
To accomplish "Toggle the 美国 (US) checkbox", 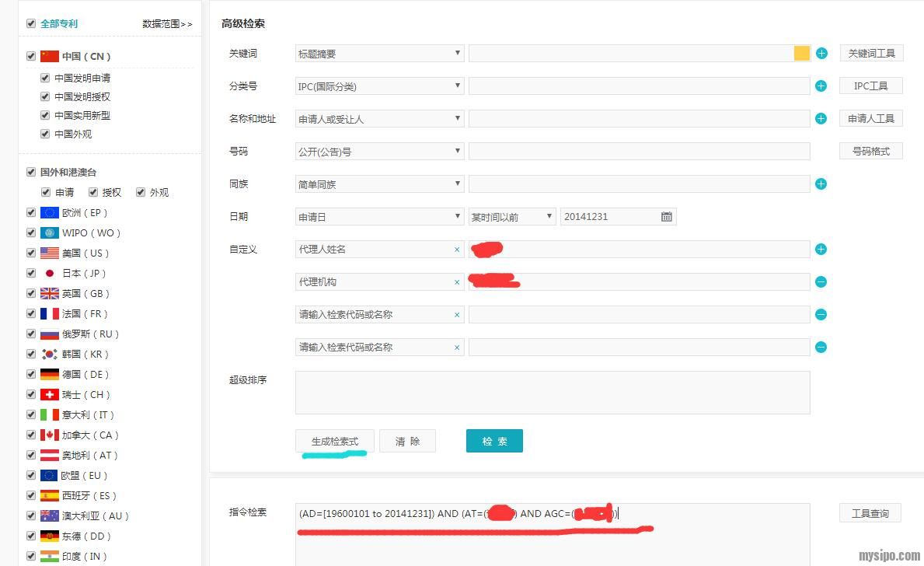I will [x=31, y=253].
